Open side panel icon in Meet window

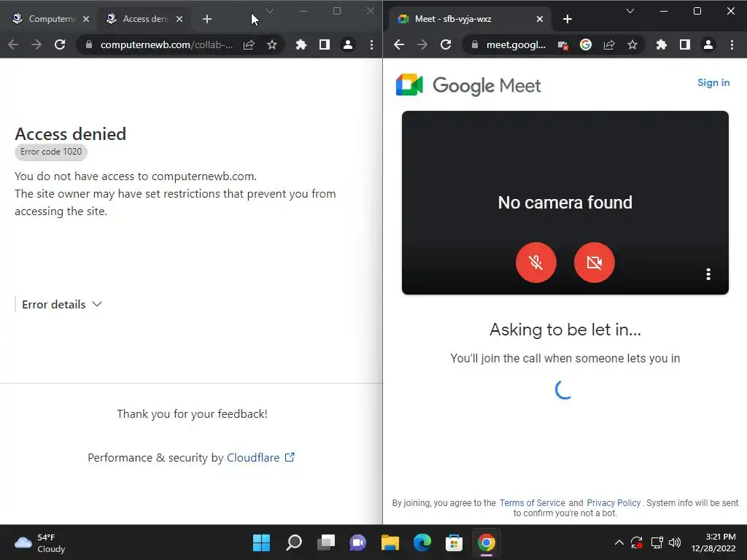685,44
